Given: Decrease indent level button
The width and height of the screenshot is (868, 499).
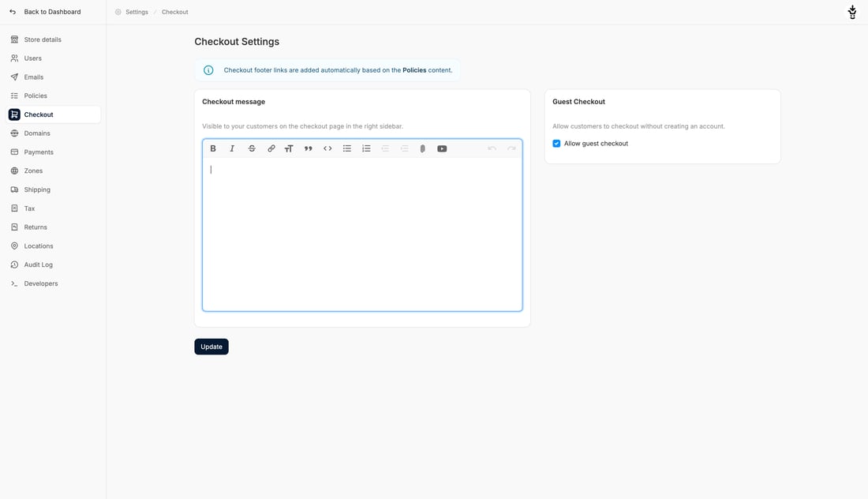Looking at the screenshot, I should [x=385, y=148].
